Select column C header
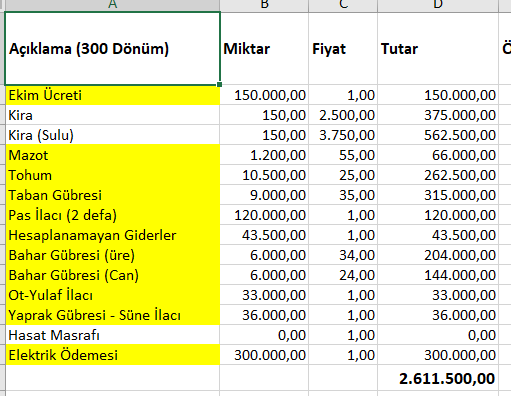 point(343,5)
